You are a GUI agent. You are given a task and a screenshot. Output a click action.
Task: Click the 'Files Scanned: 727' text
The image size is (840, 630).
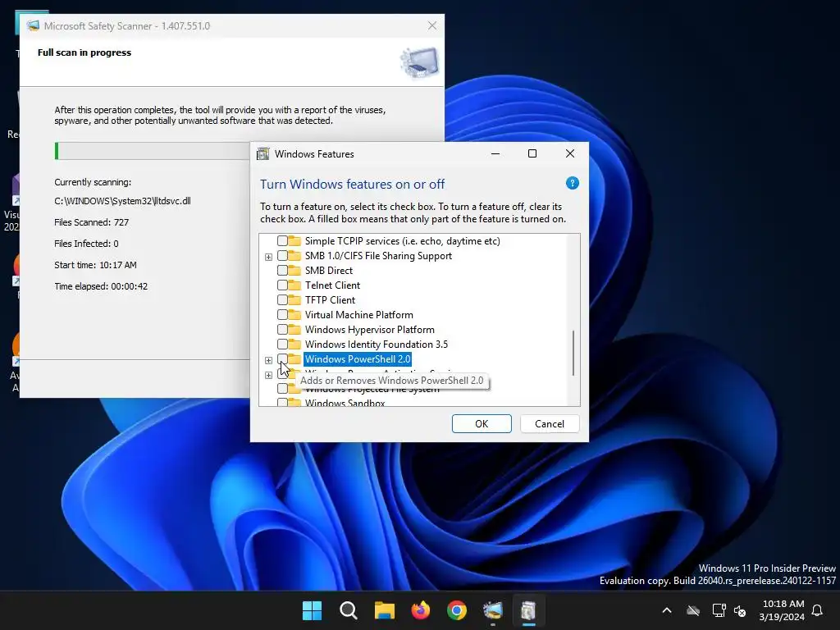tap(92, 221)
